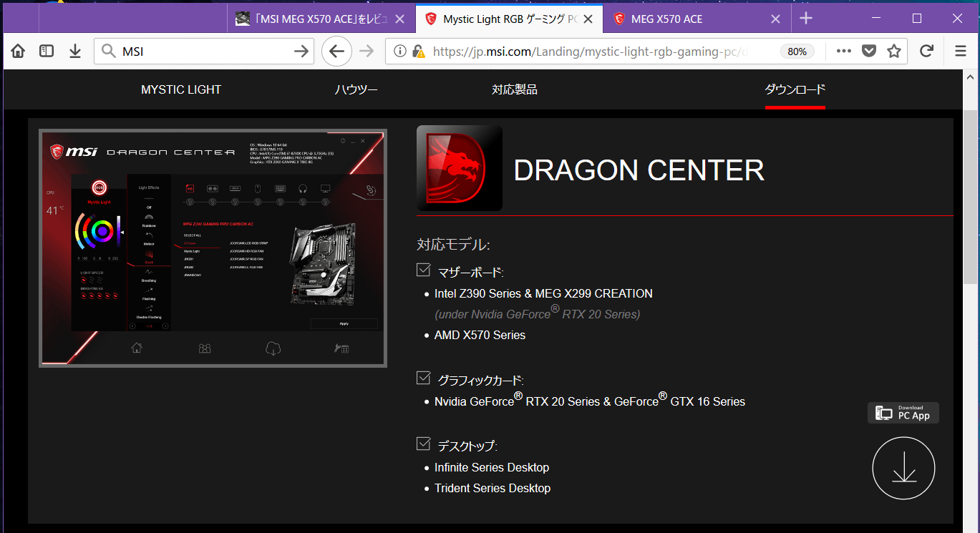
Task: Go back one page
Action: pos(337,51)
